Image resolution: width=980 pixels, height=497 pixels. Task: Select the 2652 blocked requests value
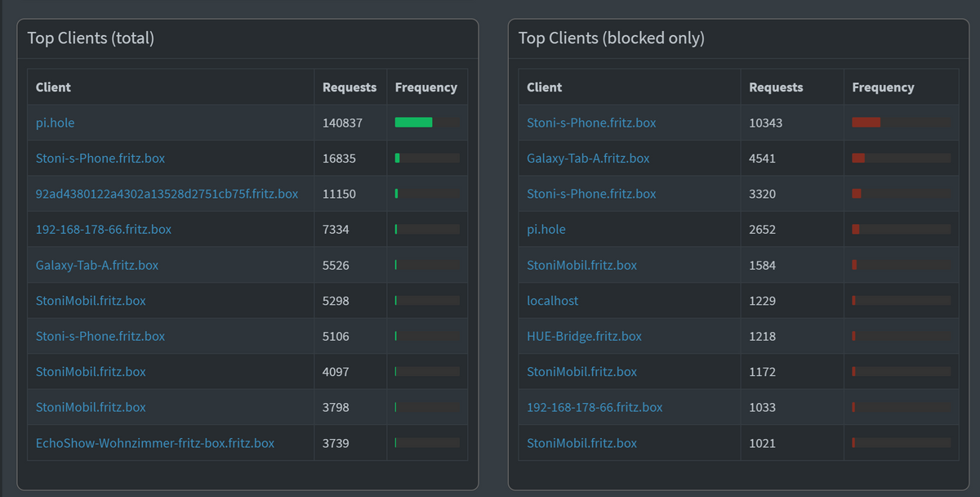tap(762, 230)
